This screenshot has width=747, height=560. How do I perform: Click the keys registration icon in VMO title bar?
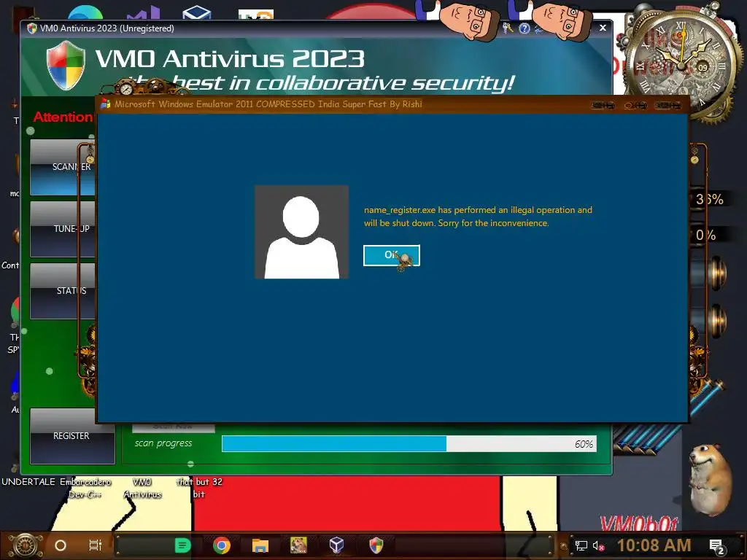[x=508, y=28]
